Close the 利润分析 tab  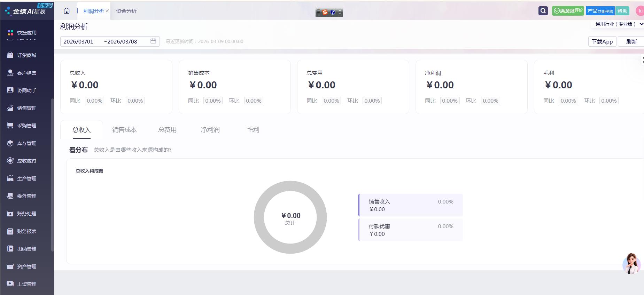coord(107,11)
